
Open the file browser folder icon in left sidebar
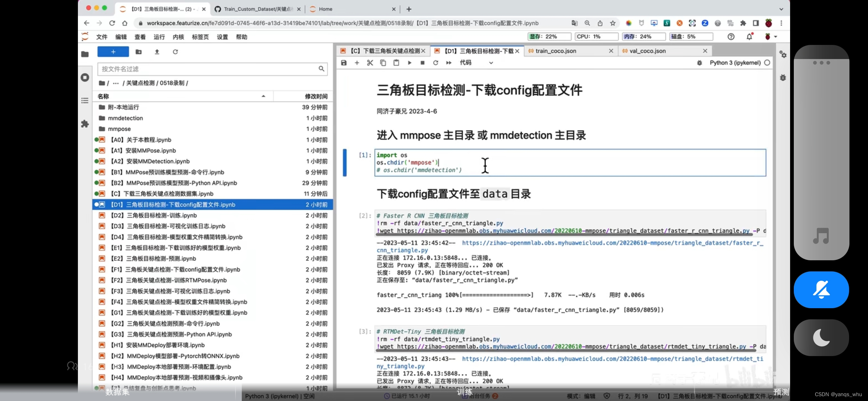pyautogui.click(x=85, y=54)
